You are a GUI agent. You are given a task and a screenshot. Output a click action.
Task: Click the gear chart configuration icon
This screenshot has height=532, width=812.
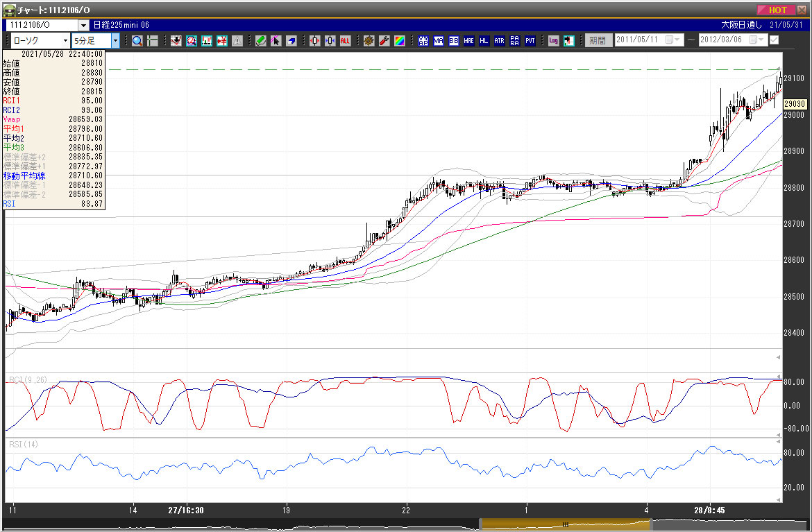[x=369, y=40]
